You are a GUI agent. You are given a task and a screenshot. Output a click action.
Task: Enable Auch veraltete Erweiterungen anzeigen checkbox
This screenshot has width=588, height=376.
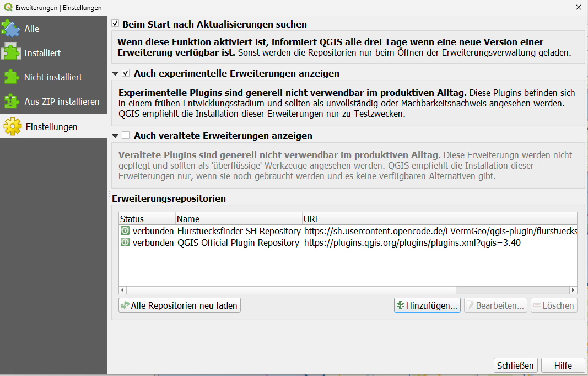click(x=126, y=136)
